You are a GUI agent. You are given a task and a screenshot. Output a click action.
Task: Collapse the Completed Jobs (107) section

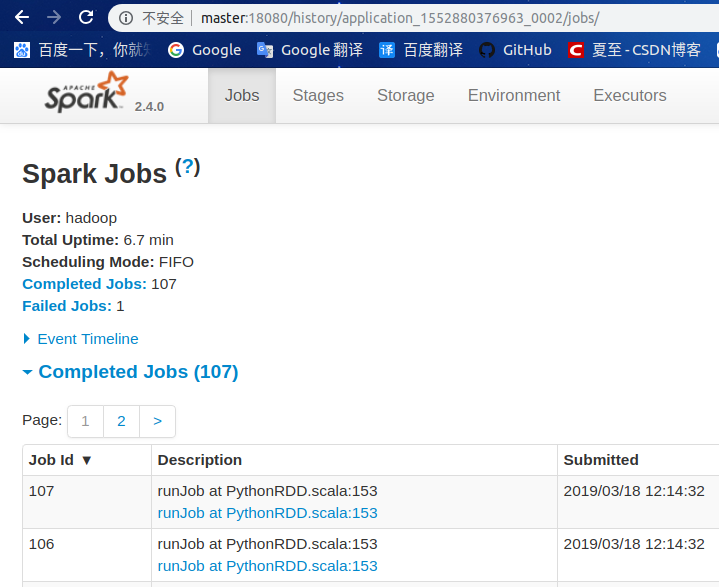[x=131, y=371]
